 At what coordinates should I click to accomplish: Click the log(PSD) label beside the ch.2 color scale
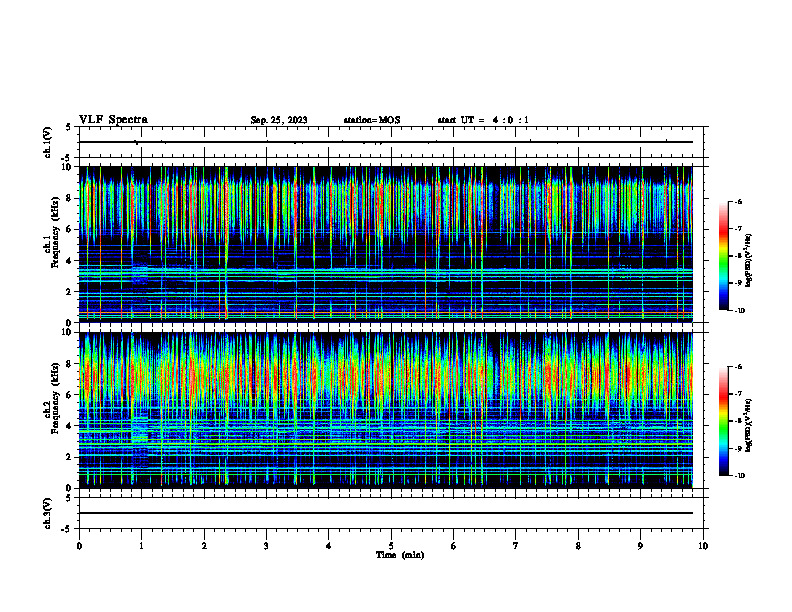click(x=749, y=426)
